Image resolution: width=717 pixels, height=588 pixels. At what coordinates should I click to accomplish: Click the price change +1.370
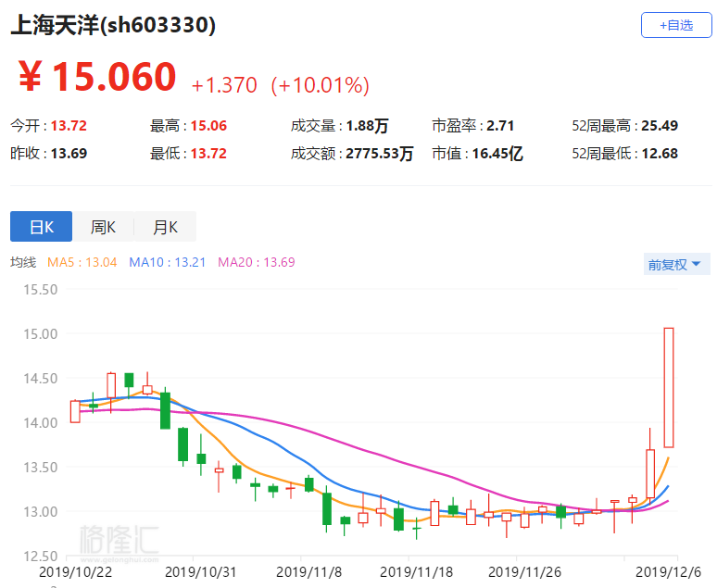(x=224, y=85)
